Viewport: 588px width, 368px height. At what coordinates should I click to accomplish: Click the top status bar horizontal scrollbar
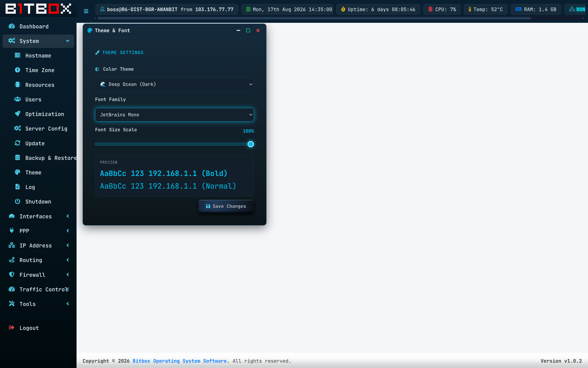(314, 18)
